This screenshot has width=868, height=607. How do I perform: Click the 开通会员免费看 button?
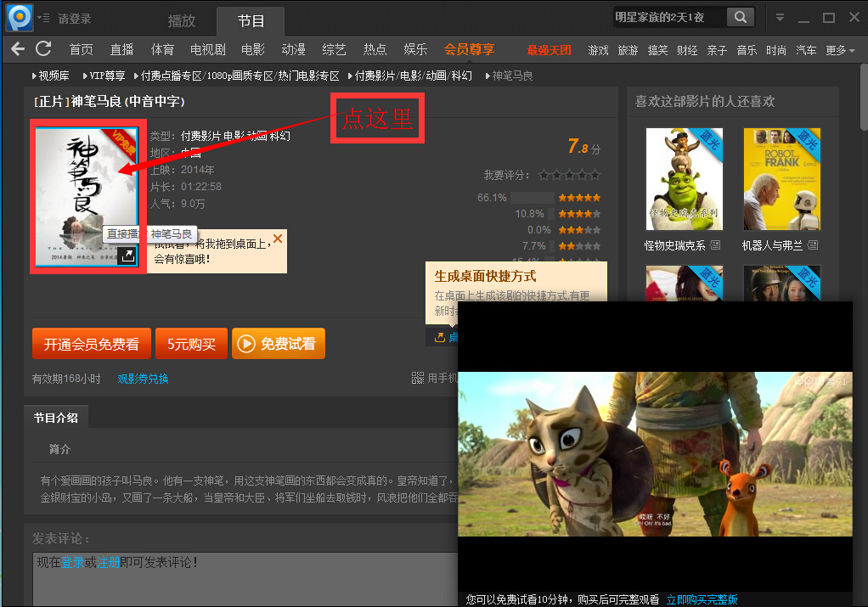pyautogui.click(x=92, y=344)
